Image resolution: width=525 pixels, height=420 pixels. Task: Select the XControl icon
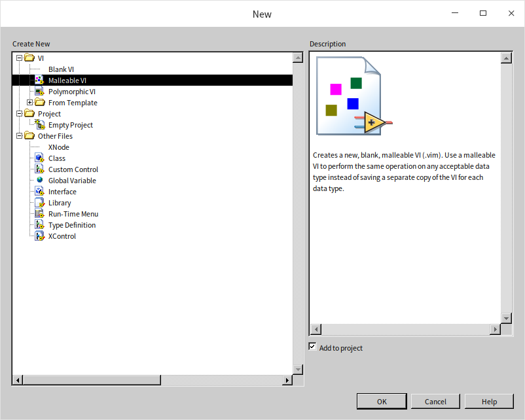coord(39,236)
